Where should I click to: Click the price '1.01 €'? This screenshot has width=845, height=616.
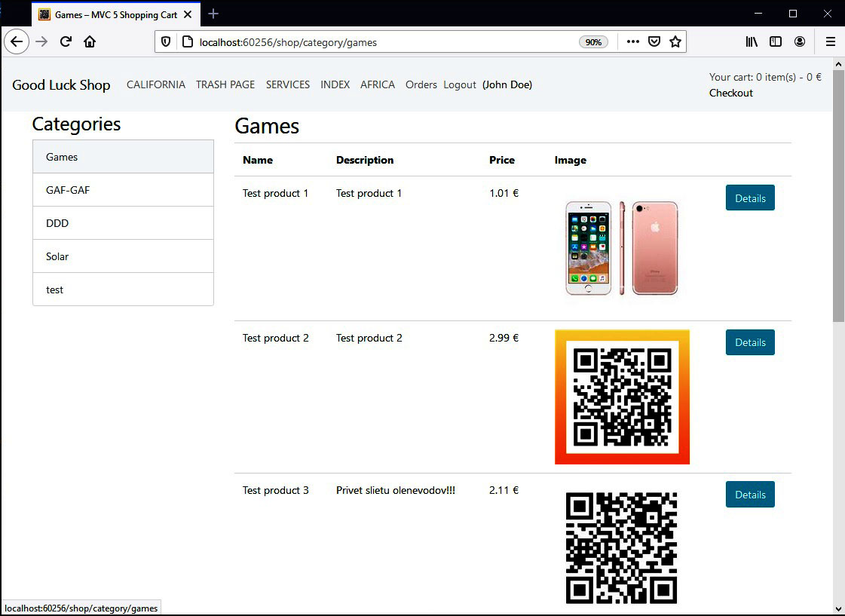[x=504, y=193]
